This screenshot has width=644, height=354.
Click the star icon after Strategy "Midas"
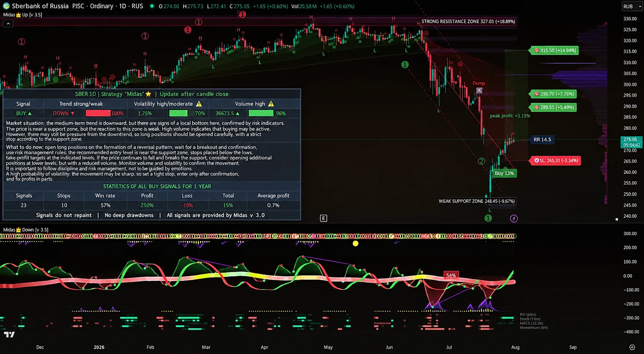tap(148, 94)
